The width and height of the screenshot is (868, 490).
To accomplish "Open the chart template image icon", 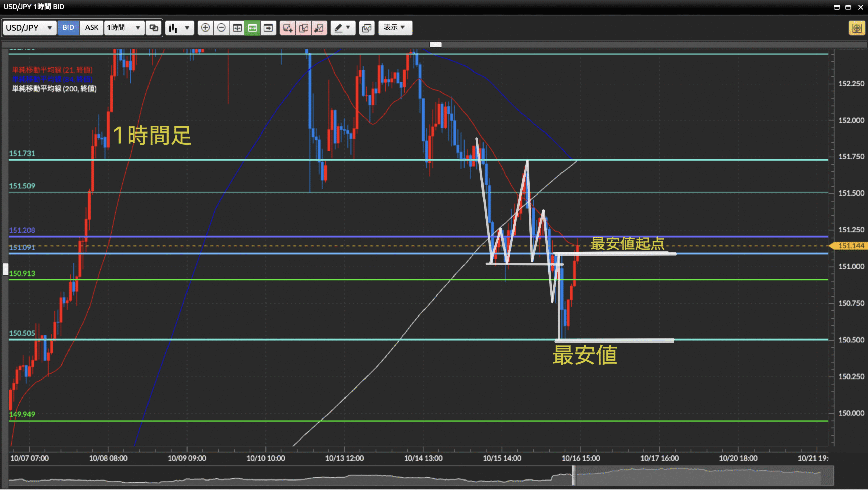I will point(367,28).
